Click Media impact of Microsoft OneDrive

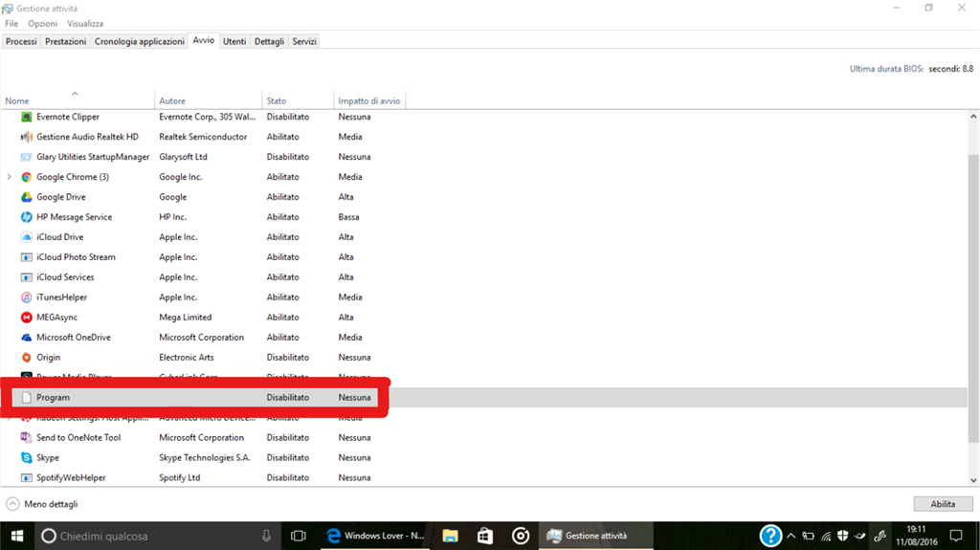click(x=350, y=337)
